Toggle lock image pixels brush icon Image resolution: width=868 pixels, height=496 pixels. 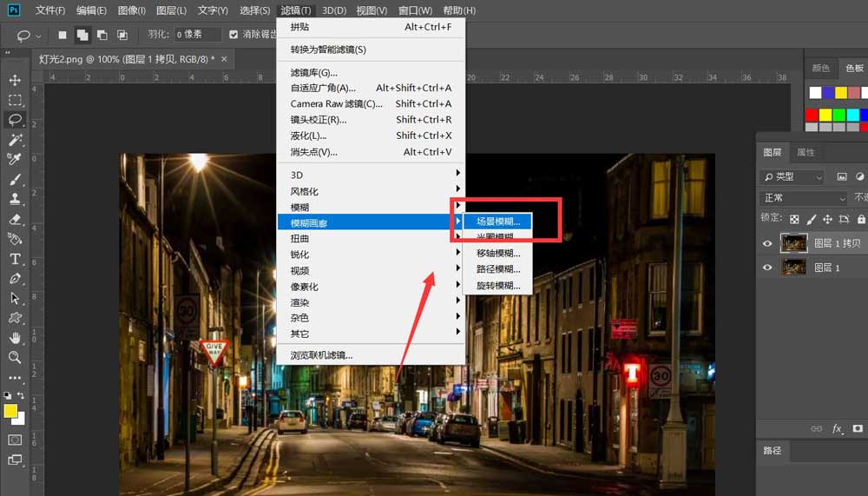(x=811, y=219)
